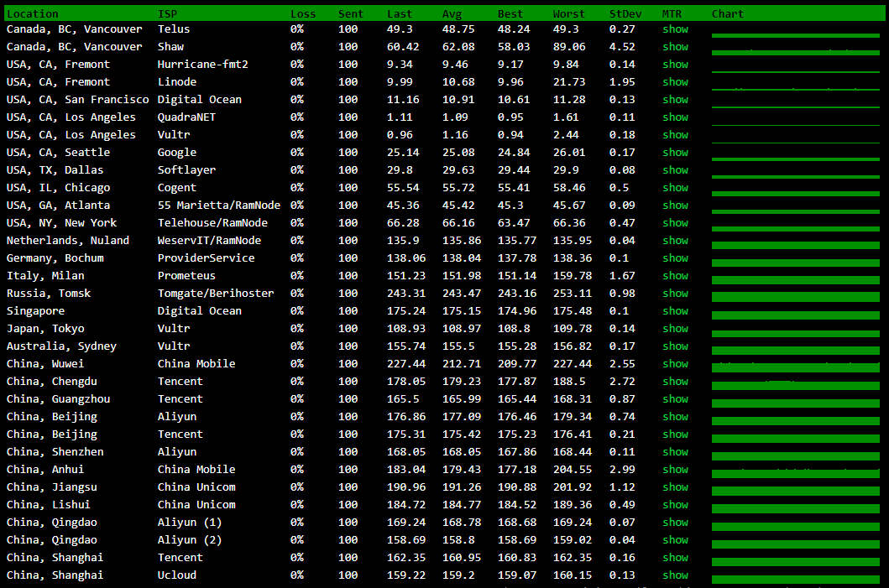The image size is (889, 588).
Task: Click worst value 204.55 for Anhui
Action: (572, 469)
